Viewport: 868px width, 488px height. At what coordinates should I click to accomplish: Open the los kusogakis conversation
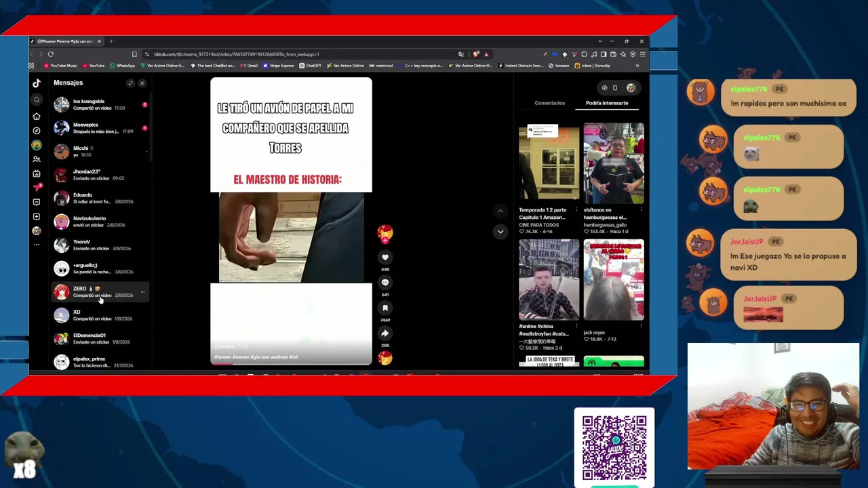pos(100,104)
